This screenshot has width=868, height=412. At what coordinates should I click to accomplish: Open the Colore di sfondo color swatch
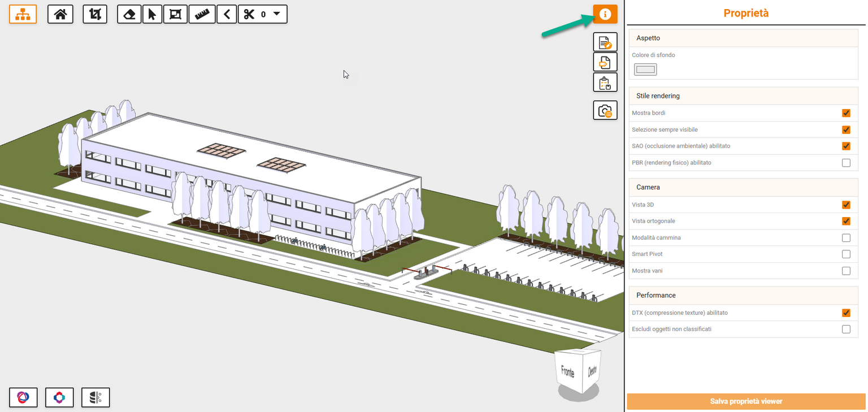(645, 70)
